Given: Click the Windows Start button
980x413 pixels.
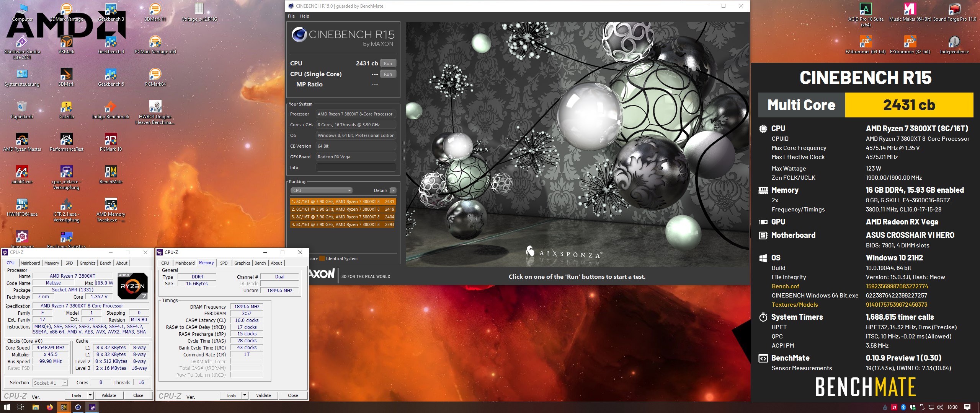Looking at the screenshot, I should coord(7,407).
